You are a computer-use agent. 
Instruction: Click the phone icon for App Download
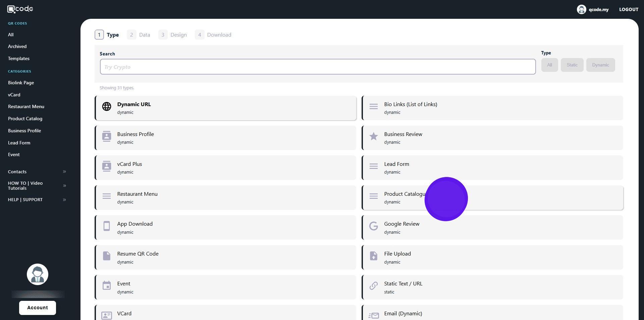[x=107, y=226]
